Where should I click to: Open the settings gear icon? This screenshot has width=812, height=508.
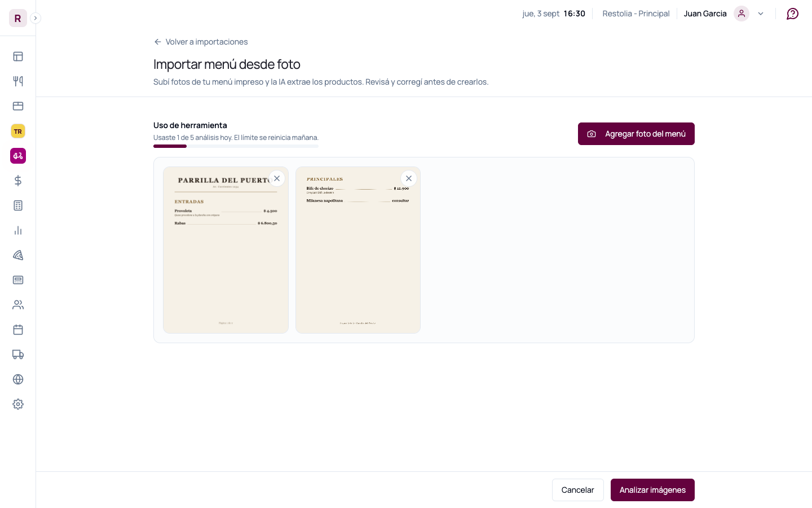(18, 404)
